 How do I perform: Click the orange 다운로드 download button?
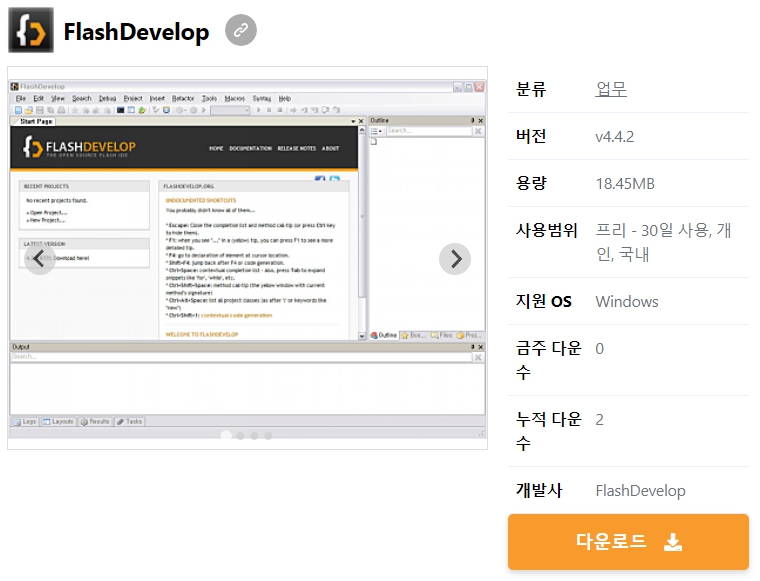tap(628, 542)
